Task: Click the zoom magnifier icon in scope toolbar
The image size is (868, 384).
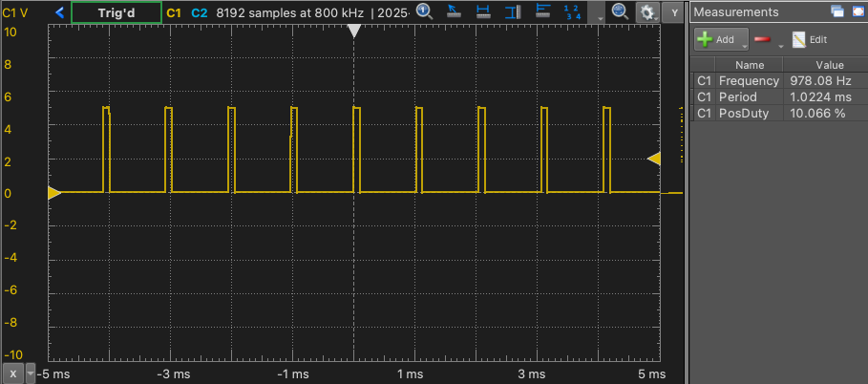Action: 425,12
